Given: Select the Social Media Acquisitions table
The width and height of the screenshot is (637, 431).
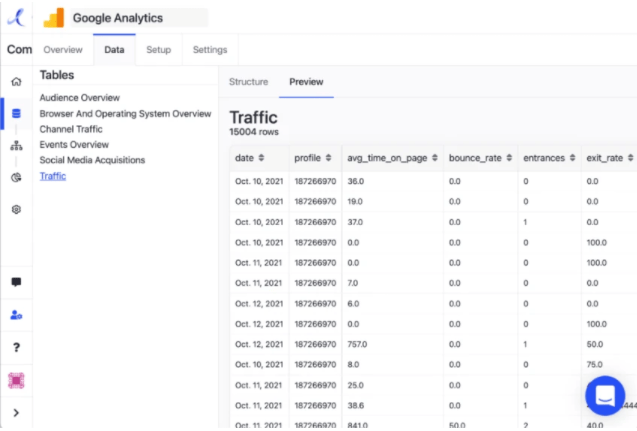Looking at the screenshot, I should coord(92,160).
